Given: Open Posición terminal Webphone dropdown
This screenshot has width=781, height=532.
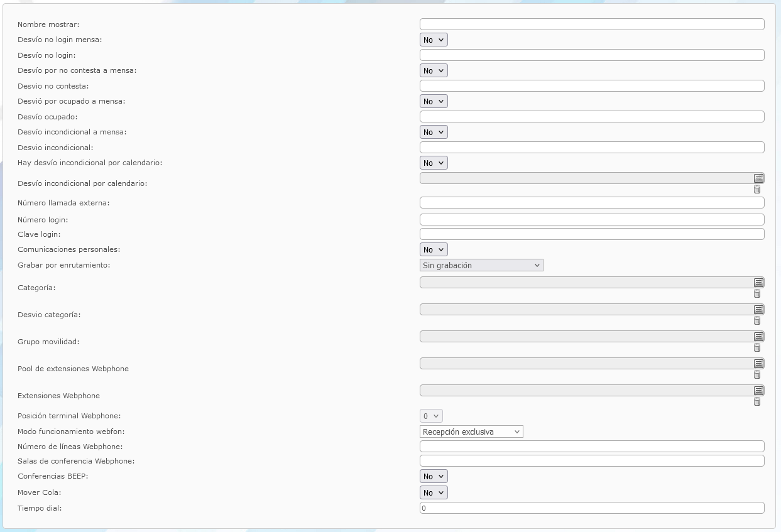Looking at the screenshot, I should point(431,416).
